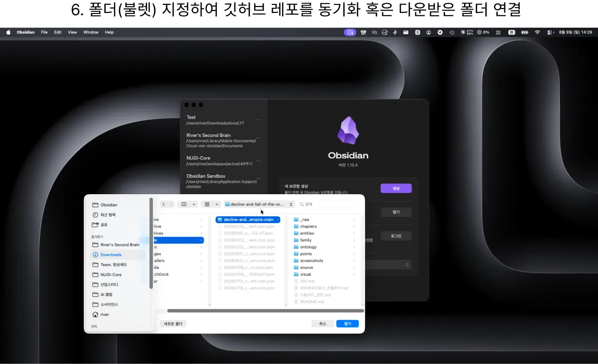This screenshot has width=598, height=364.
Task: Open more options for NUGI-Core vault
Action: click(x=259, y=160)
